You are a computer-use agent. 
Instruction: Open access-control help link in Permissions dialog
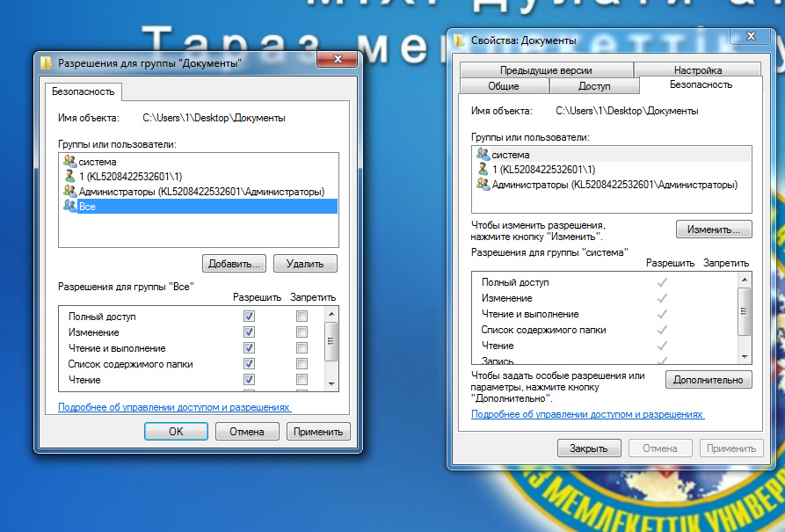pyautogui.click(x=174, y=407)
